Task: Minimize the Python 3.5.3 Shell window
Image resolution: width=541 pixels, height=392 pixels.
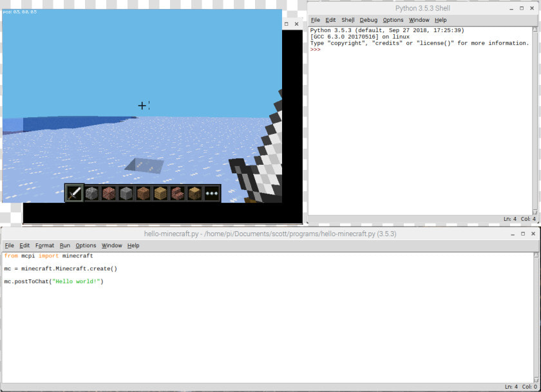Action: click(511, 8)
